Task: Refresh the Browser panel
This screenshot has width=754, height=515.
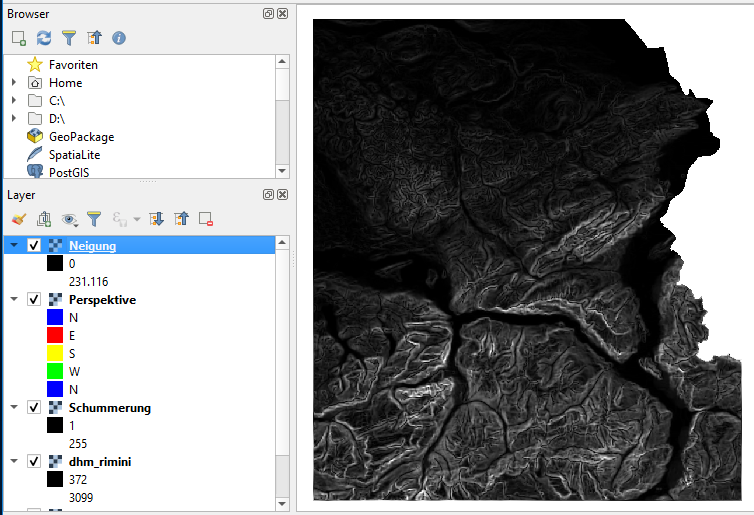Action: (x=44, y=38)
